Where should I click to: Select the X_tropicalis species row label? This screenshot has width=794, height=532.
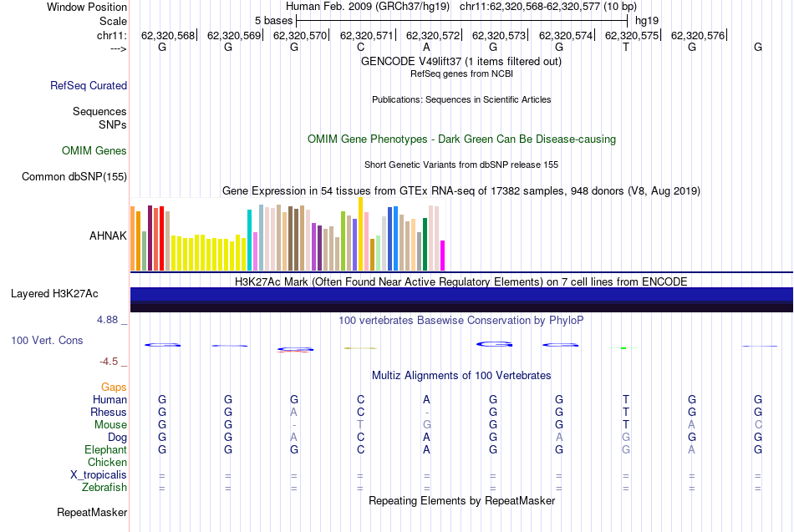(99, 475)
